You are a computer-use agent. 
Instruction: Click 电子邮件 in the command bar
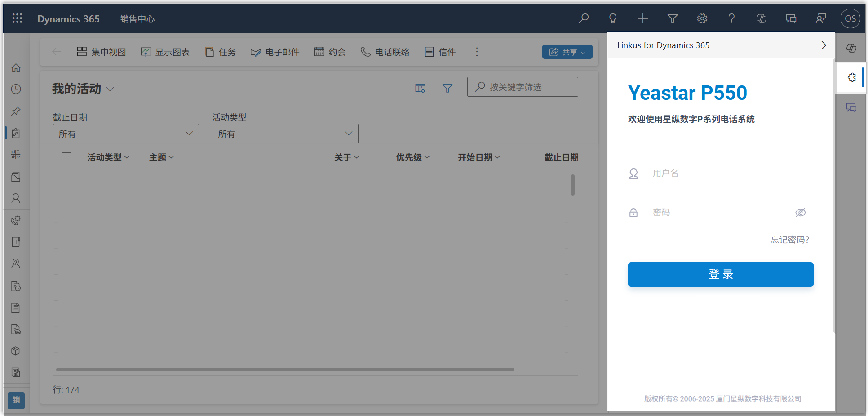click(x=275, y=52)
